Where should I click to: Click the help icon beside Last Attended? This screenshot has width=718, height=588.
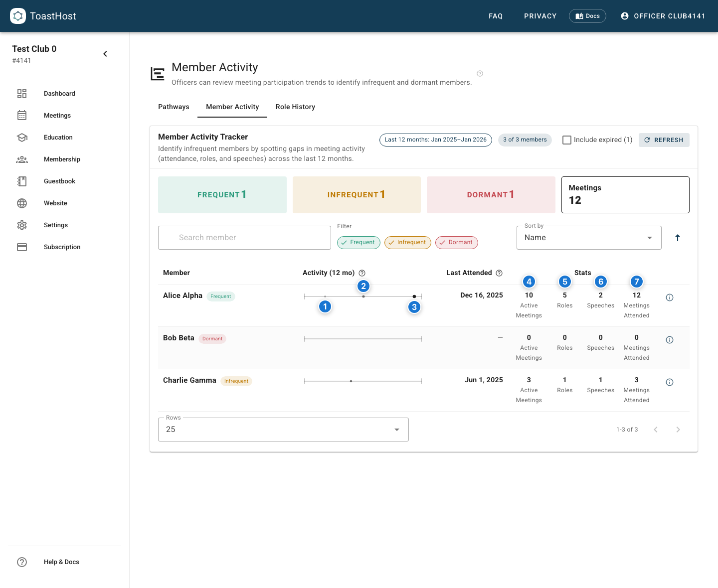pos(499,273)
